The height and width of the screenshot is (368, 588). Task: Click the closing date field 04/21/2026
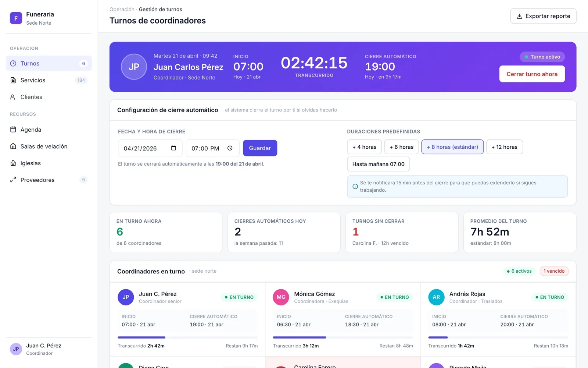[x=150, y=148]
